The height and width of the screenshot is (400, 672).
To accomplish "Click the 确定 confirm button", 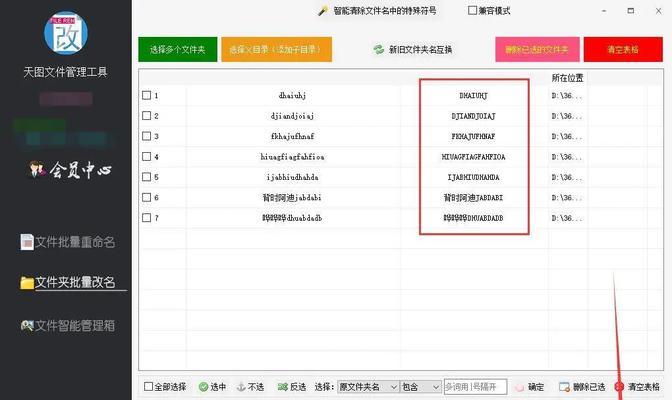I will (530, 387).
